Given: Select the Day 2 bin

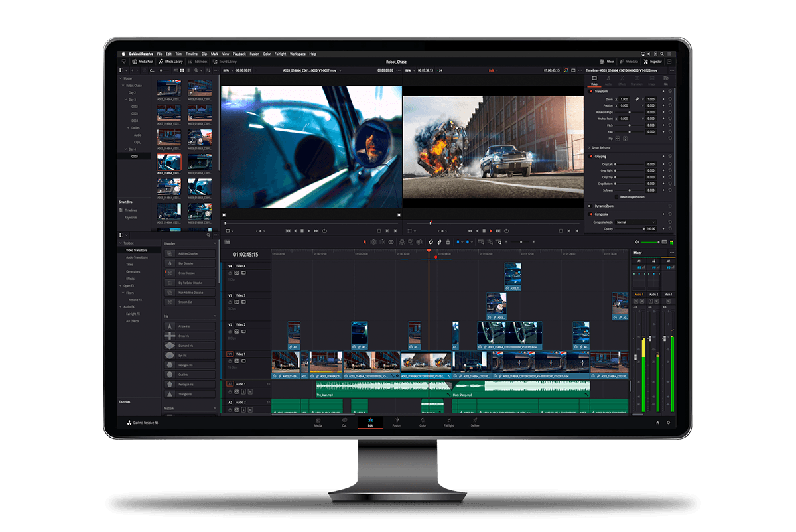Looking at the screenshot, I should (133, 92).
